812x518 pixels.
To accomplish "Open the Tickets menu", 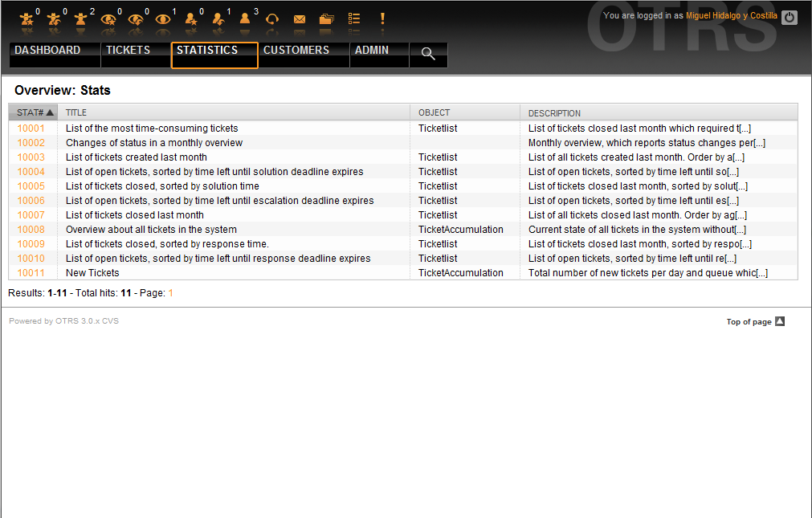I will point(129,51).
